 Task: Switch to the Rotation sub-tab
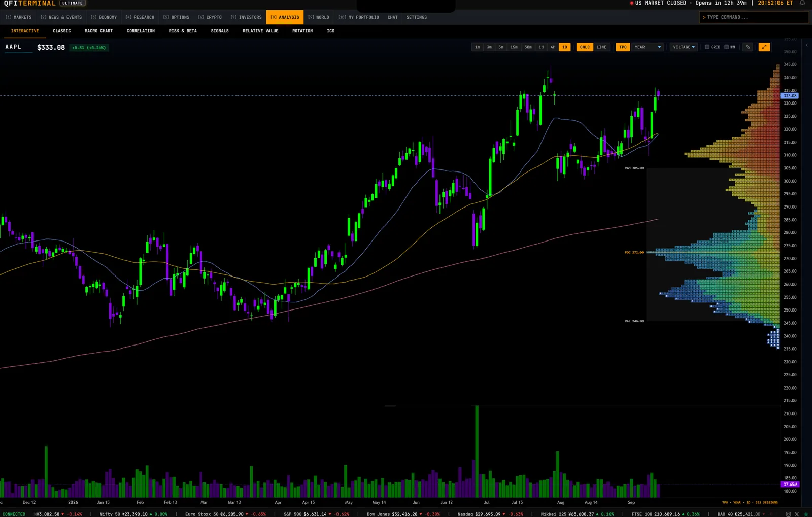[x=302, y=31]
